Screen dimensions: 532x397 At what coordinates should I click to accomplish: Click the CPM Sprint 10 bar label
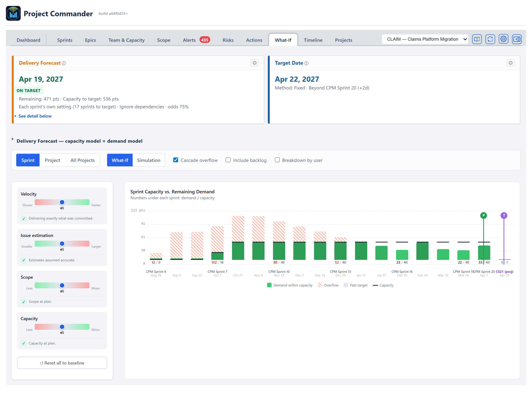tap(279, 272)
